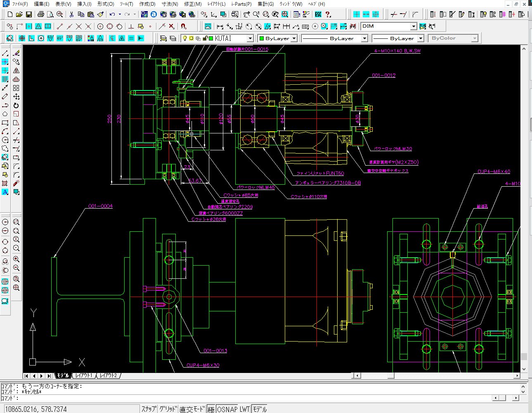Toggle the スナップ snap mode button
532x413 pixels.
tap(149, 409)
